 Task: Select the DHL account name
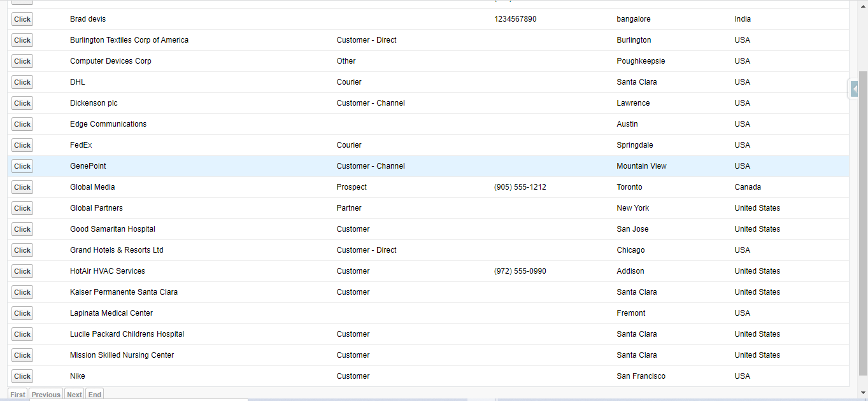[78, 82]
